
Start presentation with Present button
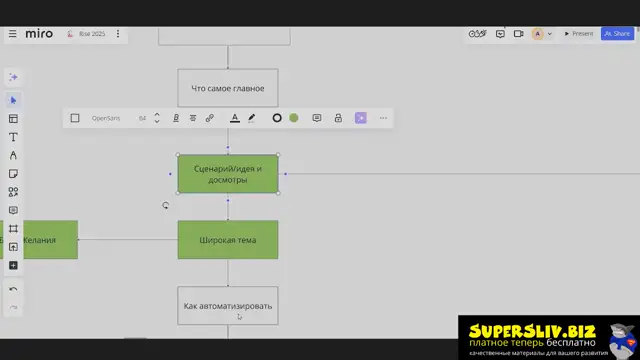[x=578, y=33]
